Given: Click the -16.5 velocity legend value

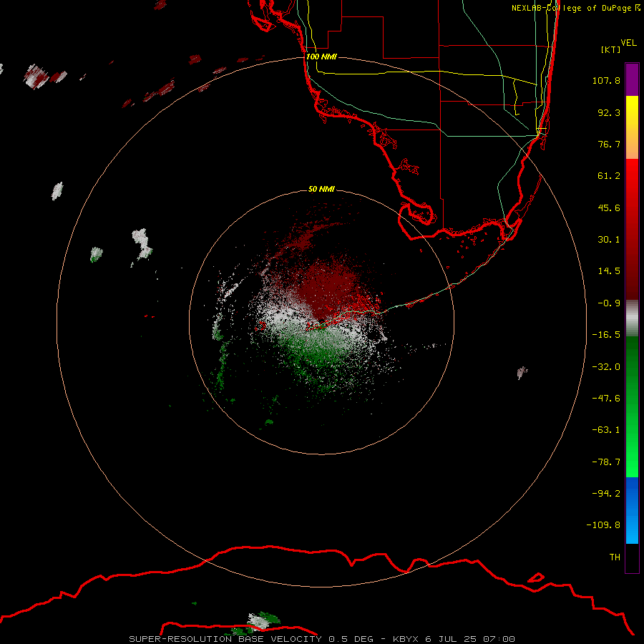Looking at the screenshot, I should (606, 335).
